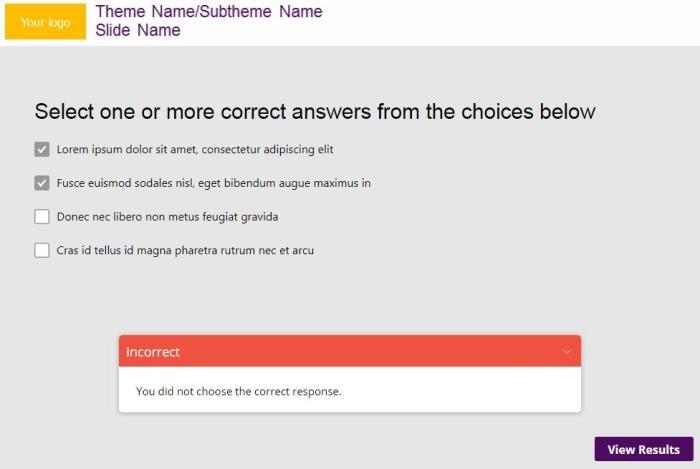The image size is (700, 469).
Task: Choose the 'Donec nec libero non metus' answer text
Action: [167, 217]
